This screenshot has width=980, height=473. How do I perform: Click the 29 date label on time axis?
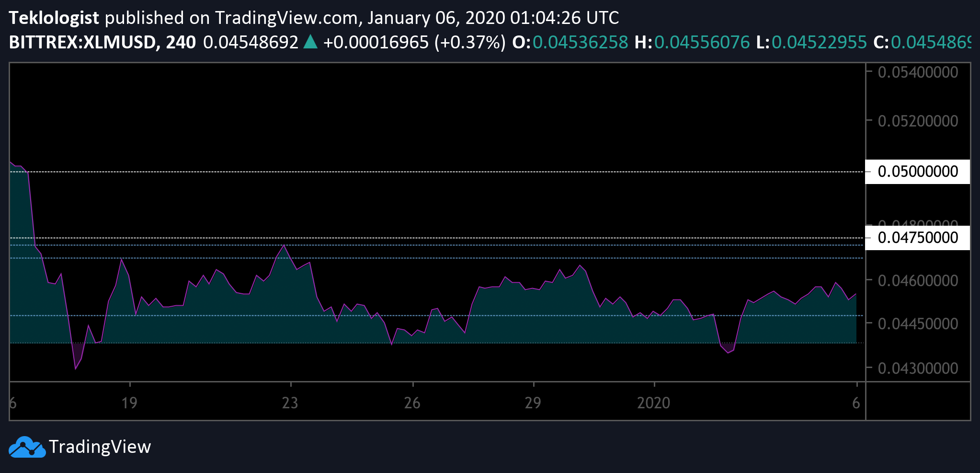click(533, 403)
